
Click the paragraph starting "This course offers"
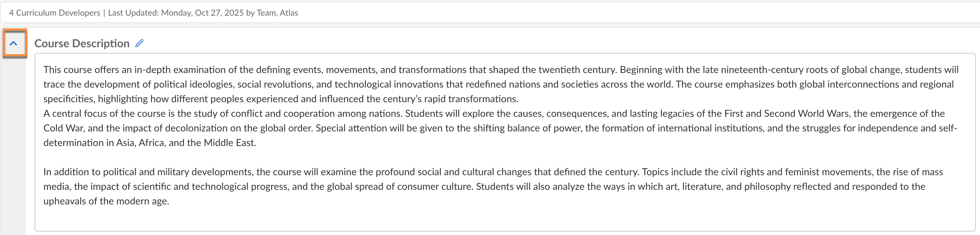pyautogui.click(x=266, y=84)
